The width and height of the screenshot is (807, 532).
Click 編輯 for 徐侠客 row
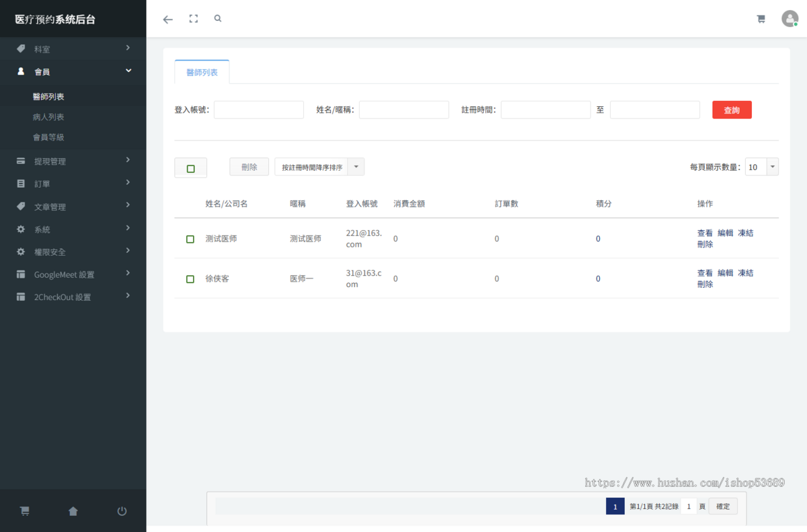coord(725,273)
